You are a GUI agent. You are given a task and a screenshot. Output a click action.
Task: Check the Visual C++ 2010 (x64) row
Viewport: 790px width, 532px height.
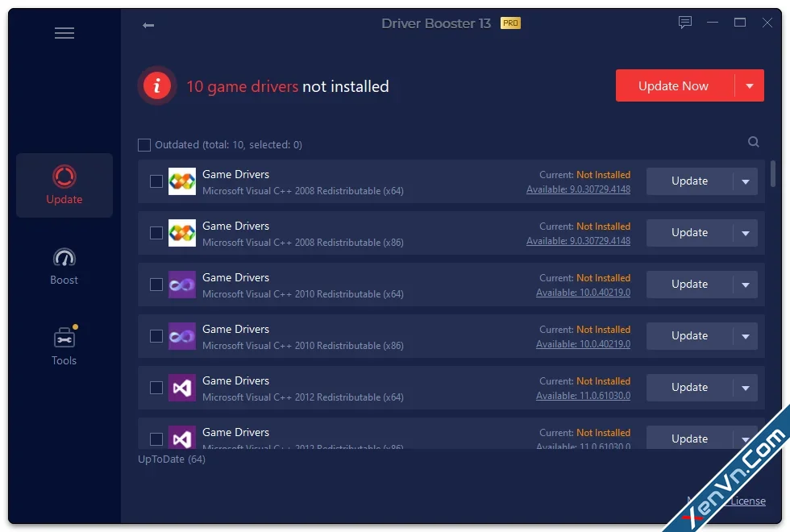point(156,285)
